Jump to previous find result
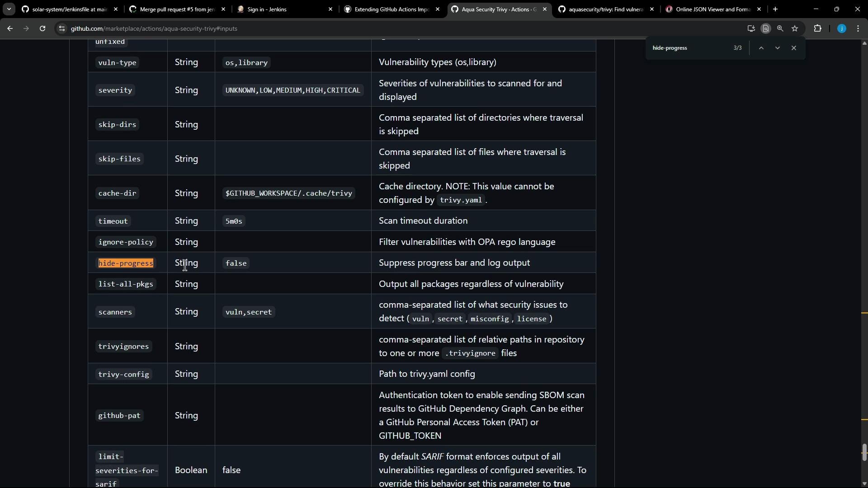Viewport: 868px width, 488px height. (x=761, y=48)
